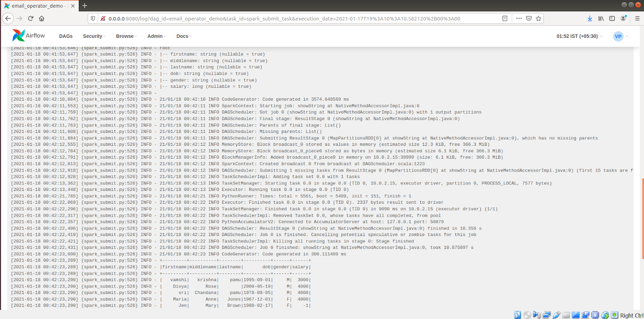Click the 'Code generated in 3574.648569 ms' line
Screen dimensions: 644x319
(x=180, y=99)
